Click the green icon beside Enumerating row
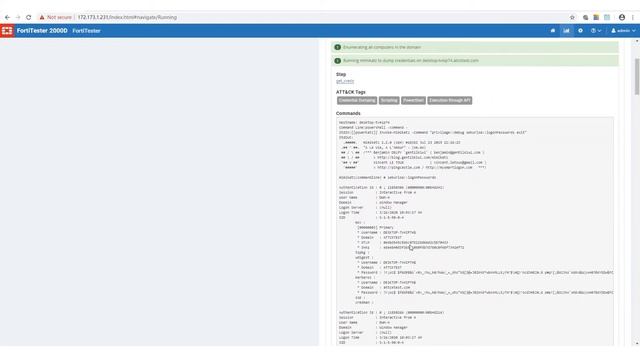640x360 pixels. coord(337,47)
